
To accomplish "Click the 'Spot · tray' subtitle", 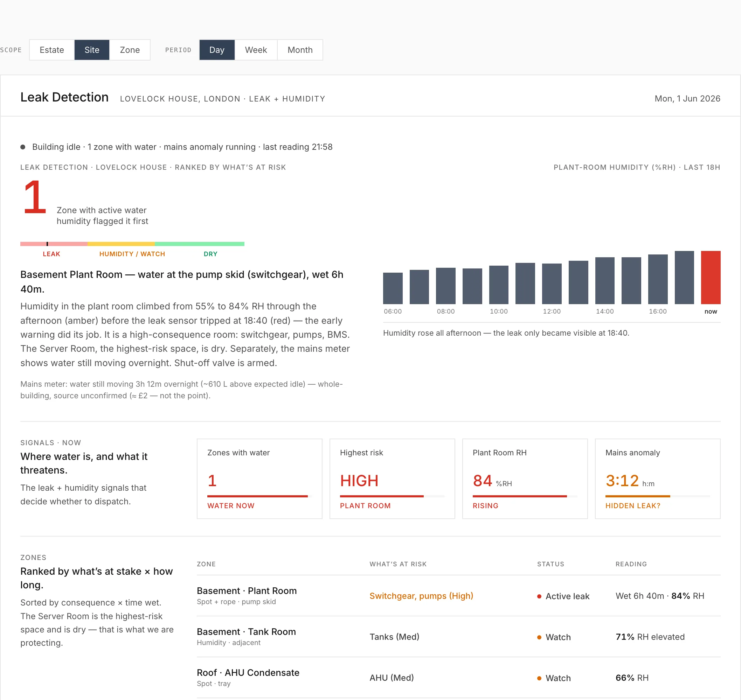I will [x=214, y=684].
